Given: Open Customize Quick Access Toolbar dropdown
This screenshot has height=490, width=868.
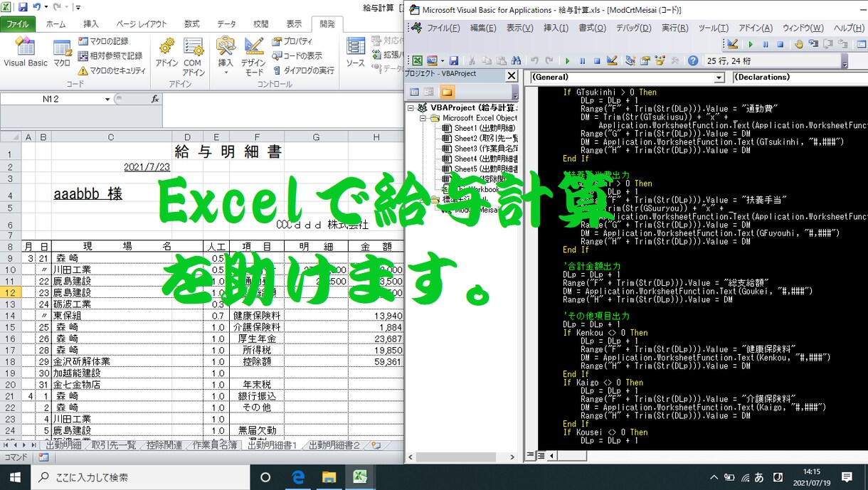Looking at the screenshot, I should pos(77,7).
